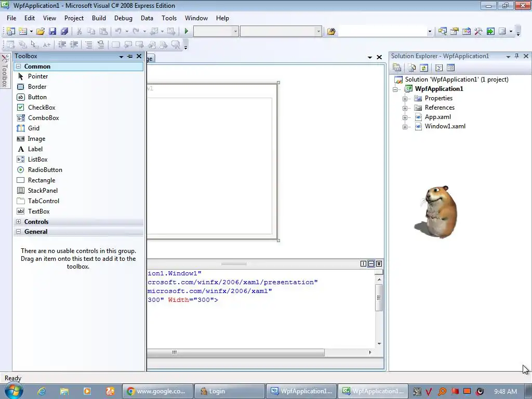Click the Increase Indent icon
The width and height of the screenshot is (532, 399).
pyautogui.click(x=74, y=45)
